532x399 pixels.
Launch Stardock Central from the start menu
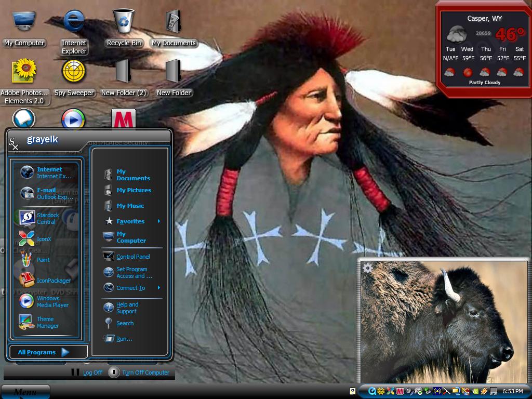tap(46, 218)
